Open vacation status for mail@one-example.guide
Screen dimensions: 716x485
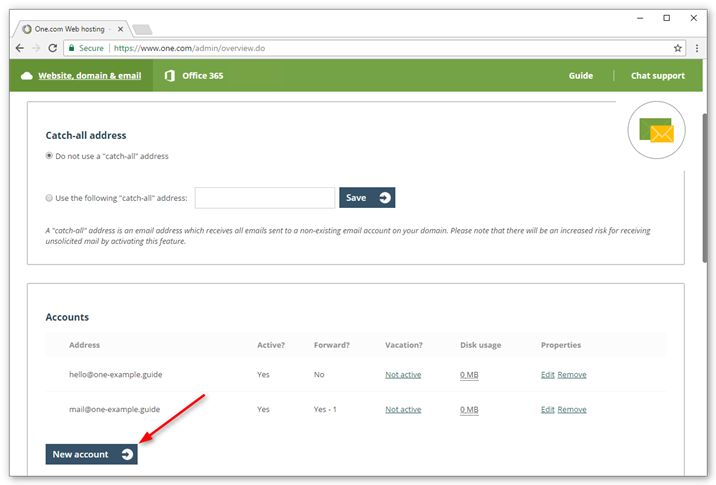click(403, 410)
